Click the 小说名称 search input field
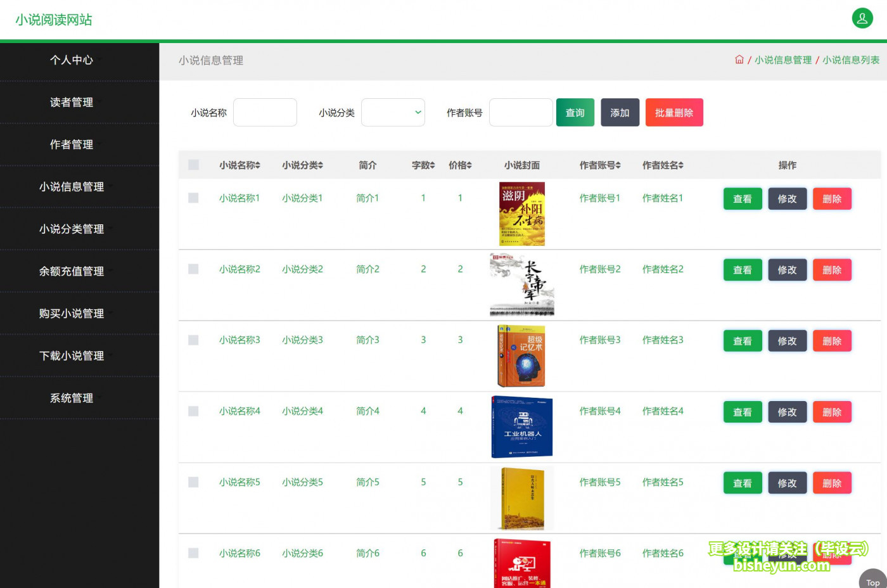The image size is (887, 588). coord(265,112)
